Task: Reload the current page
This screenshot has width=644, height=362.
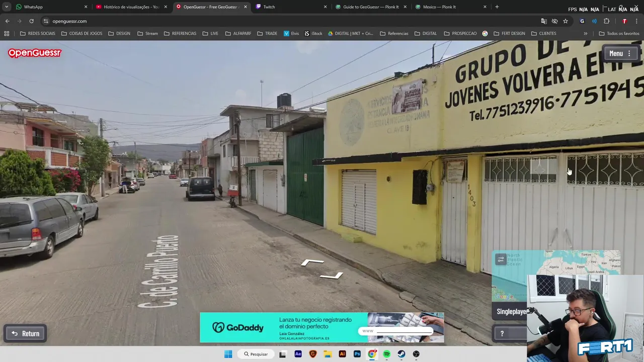Action: 31,21
